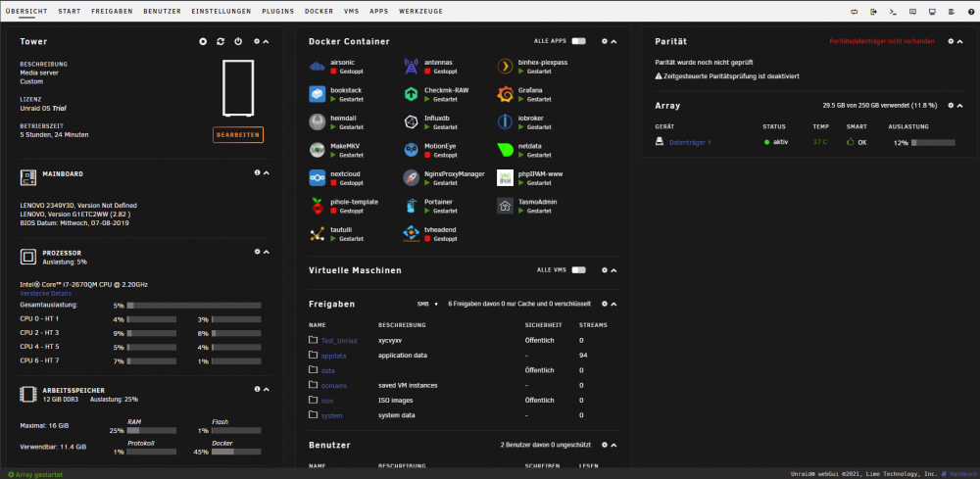980x479 pixels.
Task: Open the Influxdb container icon
Action: pyautogui.click(x=412, y=121)
